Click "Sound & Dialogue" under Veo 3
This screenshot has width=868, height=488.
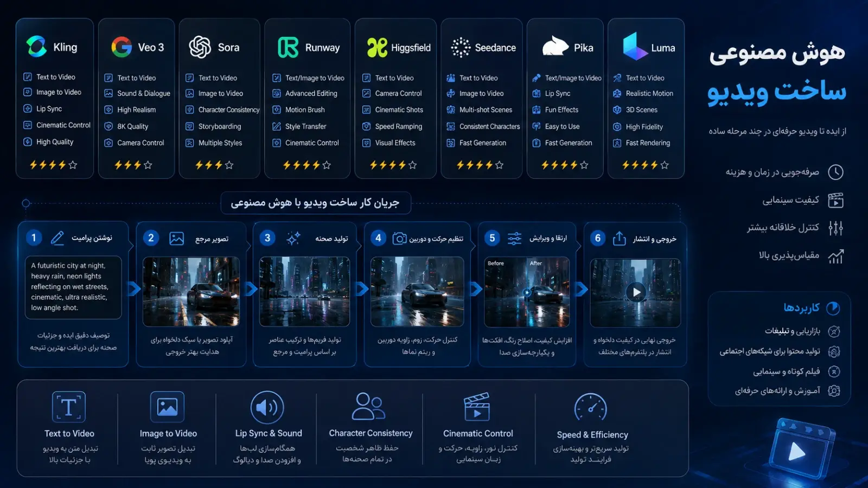coord(144,93)
